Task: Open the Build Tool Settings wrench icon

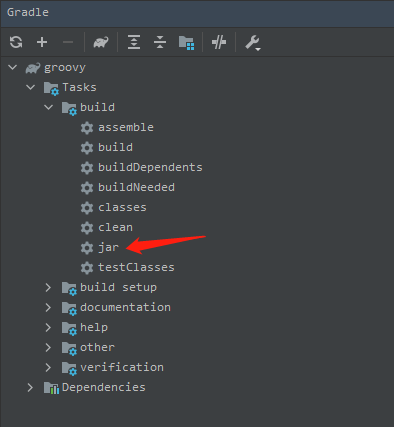Action: [253, 43]
